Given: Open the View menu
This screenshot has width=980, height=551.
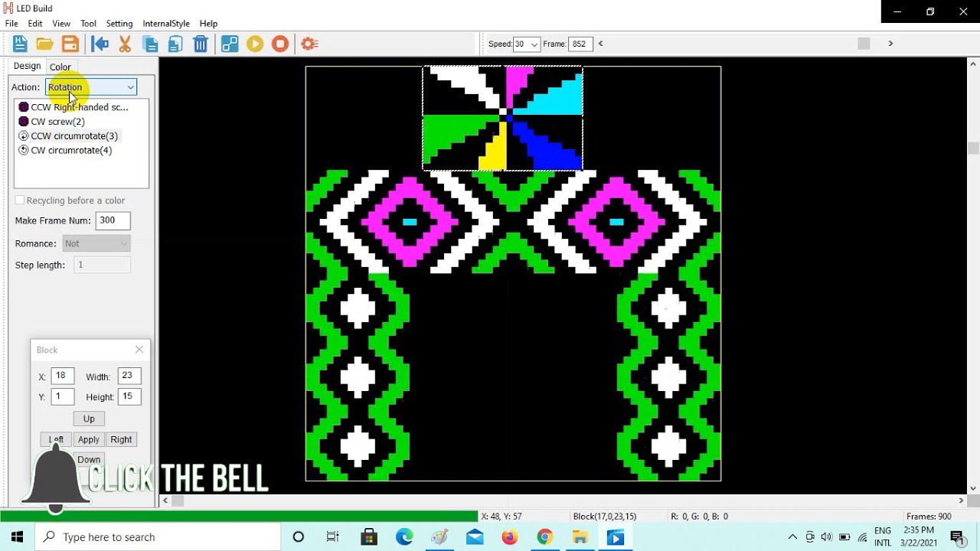Looking at the screenshot, I should tap(61, 24).
